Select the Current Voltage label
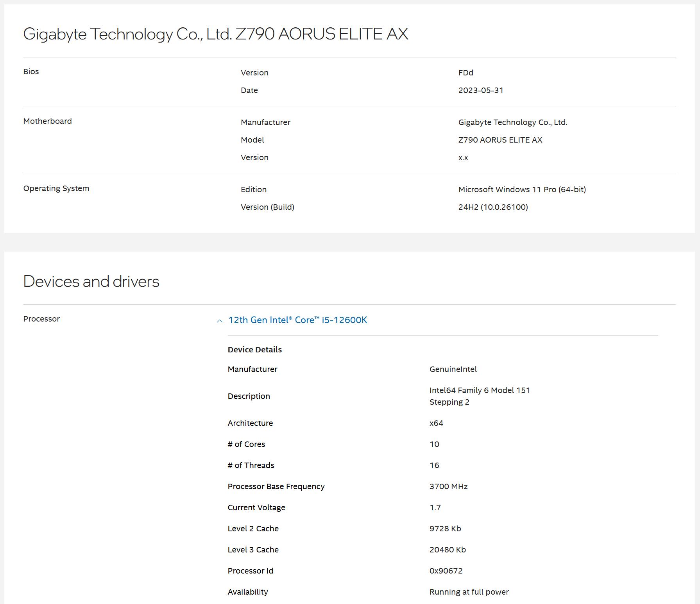 click(256, 508)
